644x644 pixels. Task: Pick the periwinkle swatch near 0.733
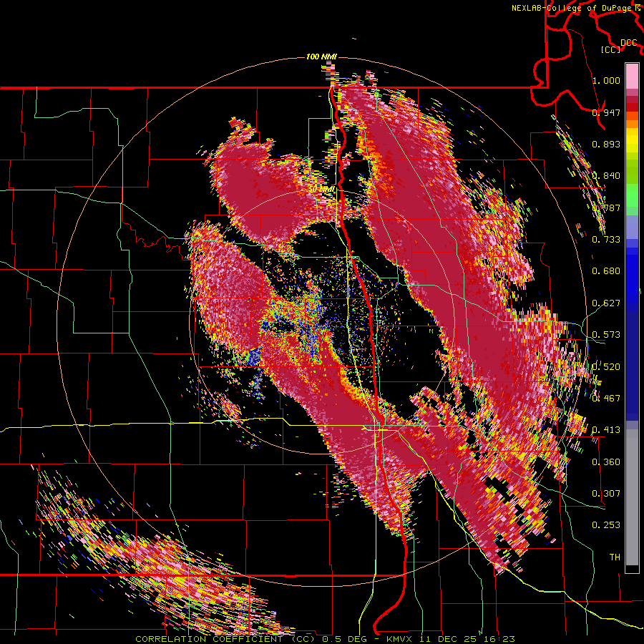pos(632,227)
